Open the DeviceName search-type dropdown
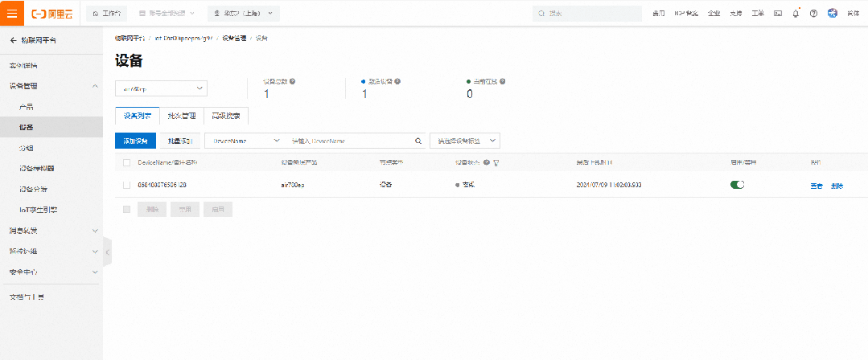 pyautogui.click(x=246, y=141)
